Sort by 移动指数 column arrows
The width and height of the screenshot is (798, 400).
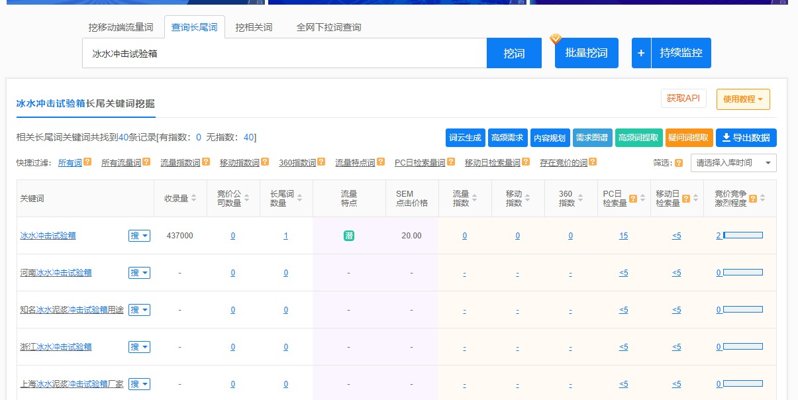[527, 198]
